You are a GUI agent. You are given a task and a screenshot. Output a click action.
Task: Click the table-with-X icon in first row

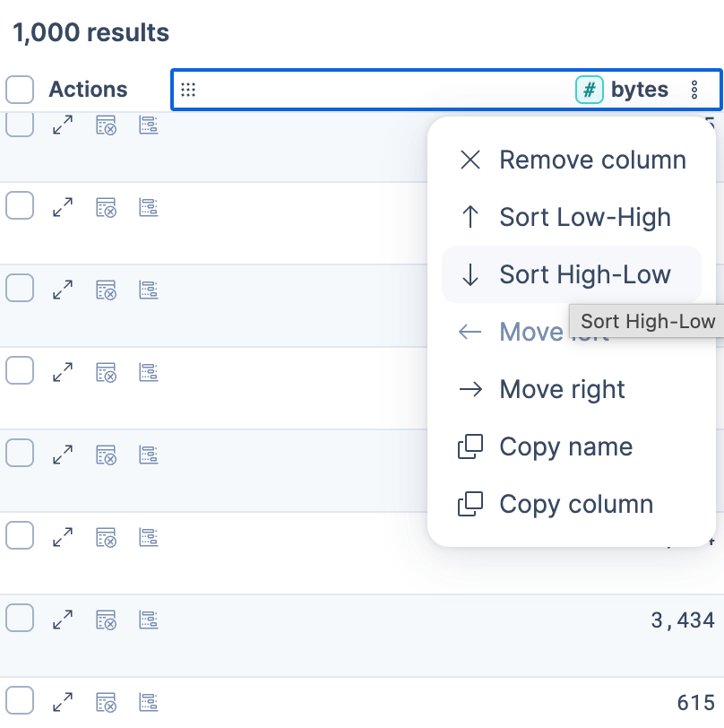point(107,125)
